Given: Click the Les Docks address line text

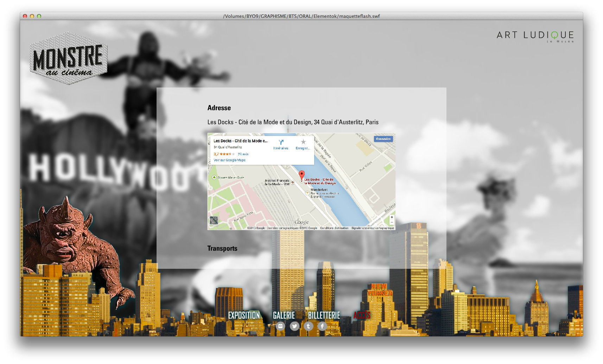Looking at the screenshot, I should [x=293, y=122].
